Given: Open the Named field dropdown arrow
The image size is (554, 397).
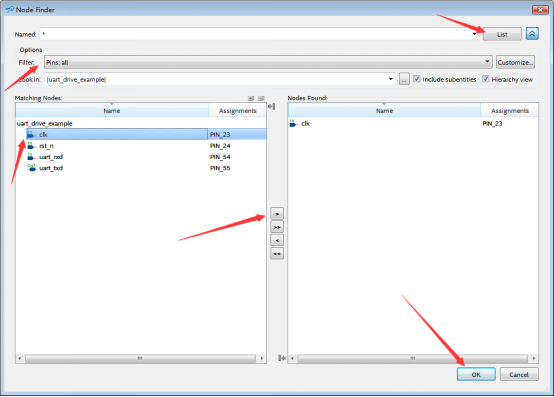Looking at the screenshot, I should [475, 34].
